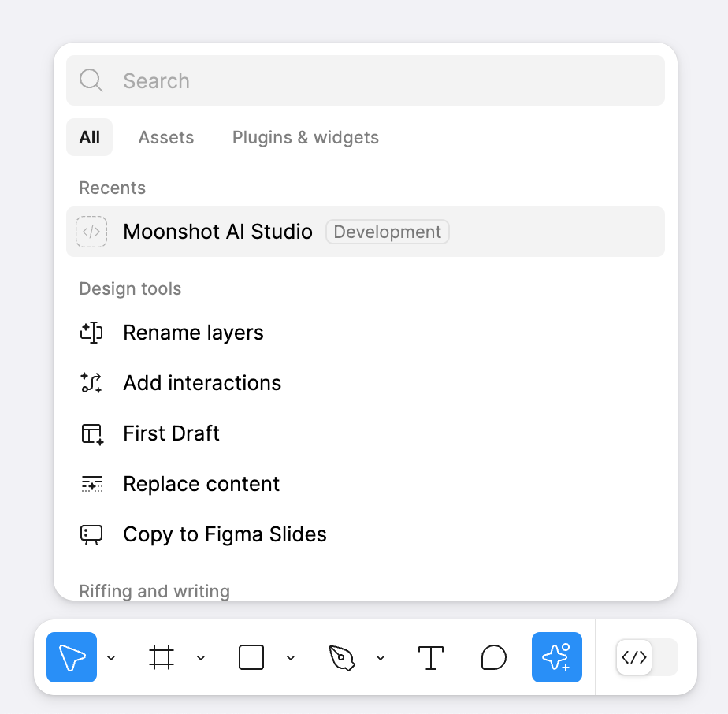Select the Move tool arrow icon
This screenshot has width=728, height=714.
72,656
